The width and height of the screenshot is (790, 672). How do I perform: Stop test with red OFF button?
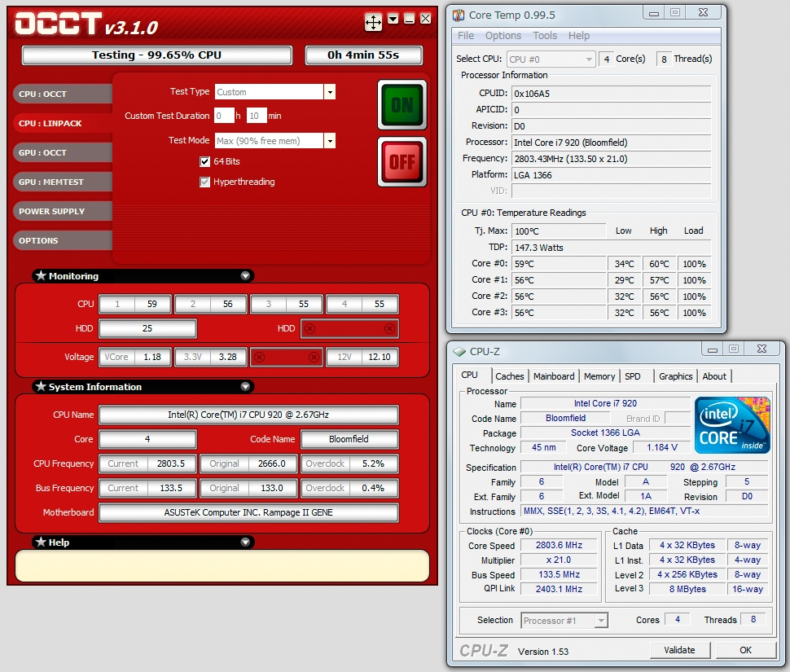[402, 162]
